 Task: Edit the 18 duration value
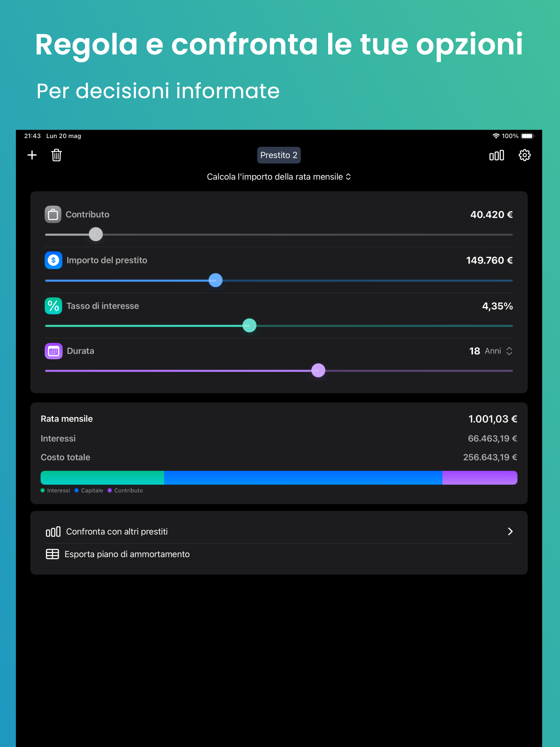pos(474,351)
